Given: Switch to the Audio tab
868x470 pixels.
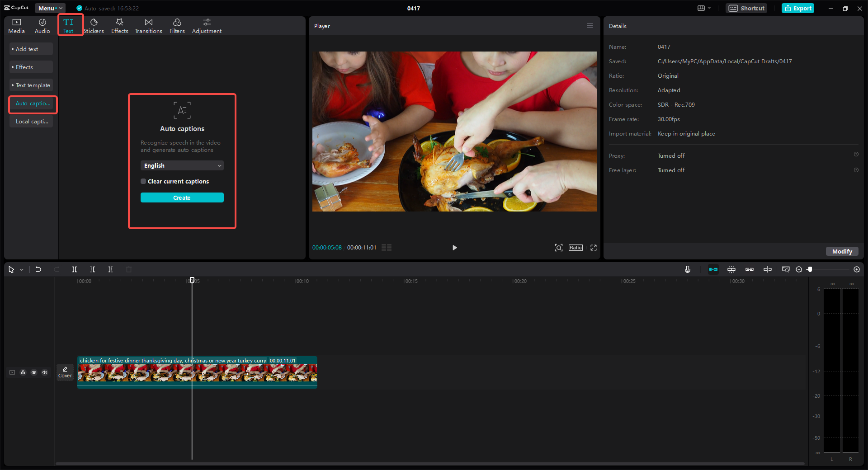Looking at the screenshot, I should pyautogui.click(x=42, y=25).
